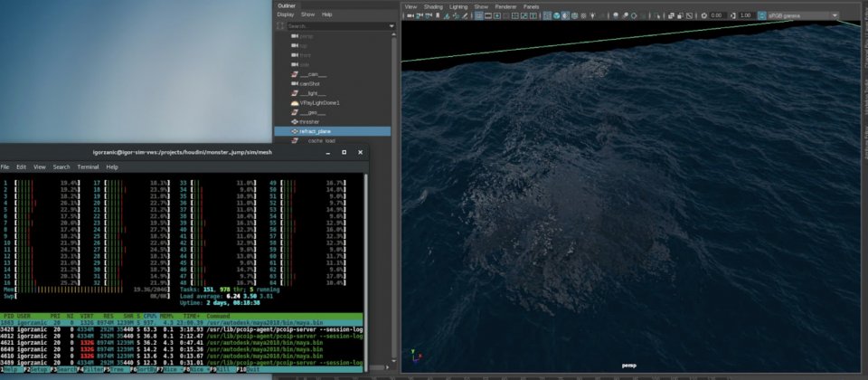Click the thresher mesh icon in Outliner

click(x=295, y=121)
